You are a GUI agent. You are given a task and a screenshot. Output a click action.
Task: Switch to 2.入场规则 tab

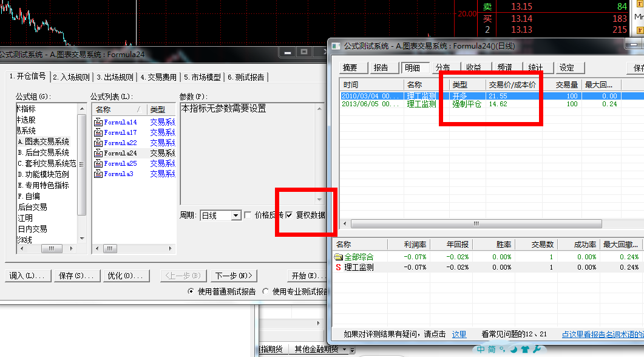(72, 77)
